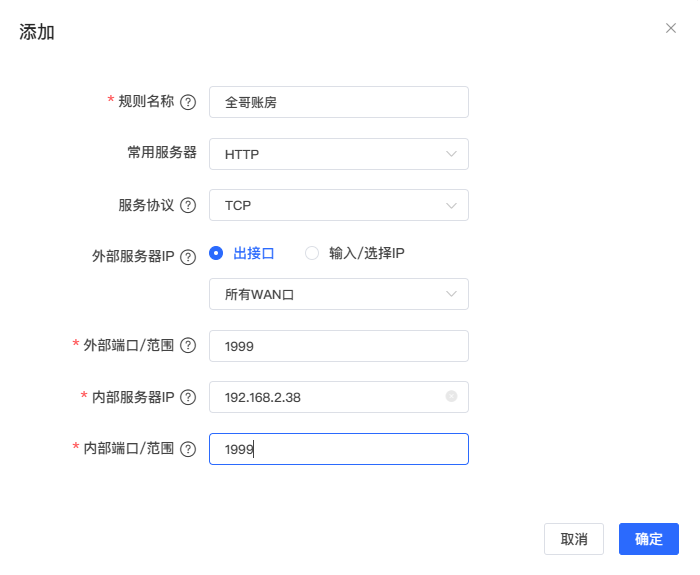
Task: Click the 内部服务器IP input field
Action: click(325, 397)
